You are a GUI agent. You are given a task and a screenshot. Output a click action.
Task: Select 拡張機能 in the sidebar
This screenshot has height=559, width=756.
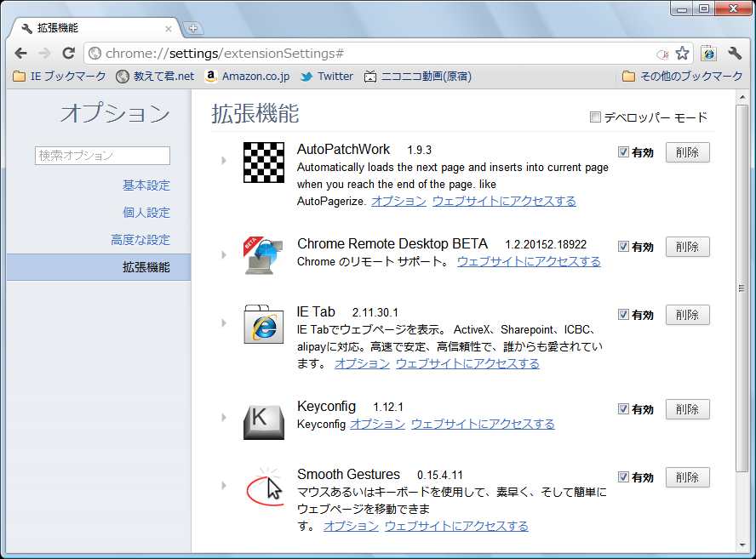(99, 267)
